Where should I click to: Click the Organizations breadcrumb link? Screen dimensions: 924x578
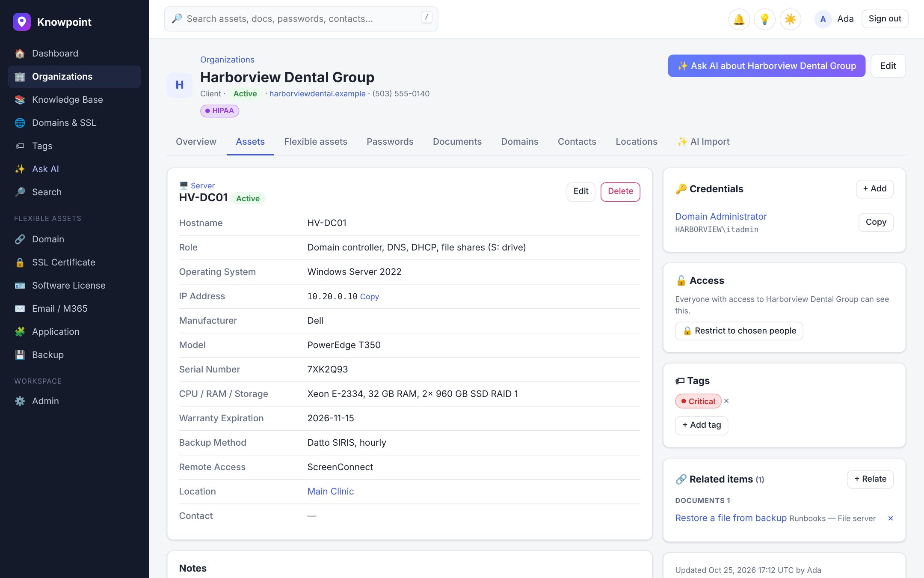click(227, 60)
